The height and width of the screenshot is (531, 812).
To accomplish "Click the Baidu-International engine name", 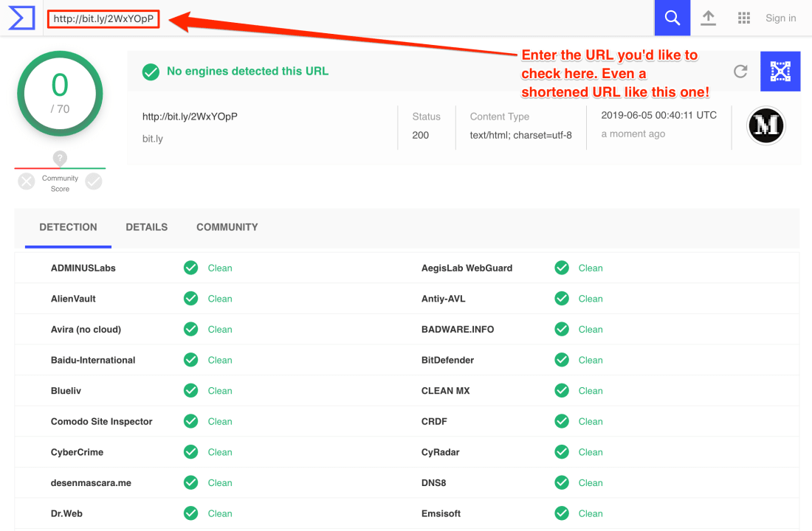I will [93, 360].
